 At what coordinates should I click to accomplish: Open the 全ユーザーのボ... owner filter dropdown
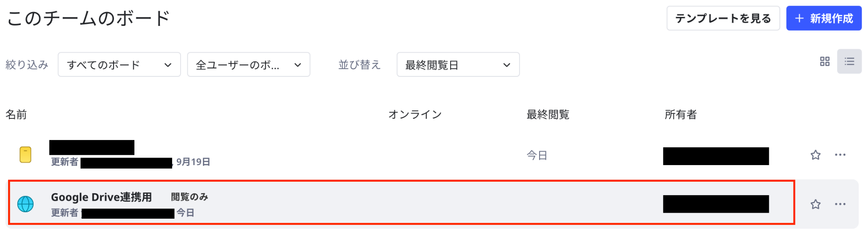click(248, 65)
